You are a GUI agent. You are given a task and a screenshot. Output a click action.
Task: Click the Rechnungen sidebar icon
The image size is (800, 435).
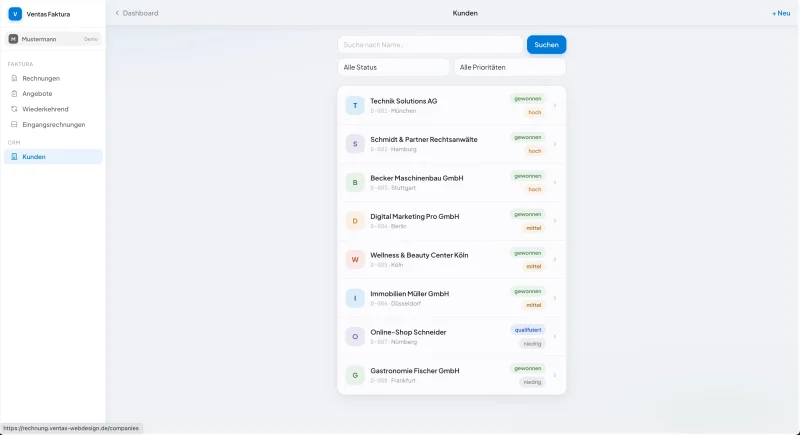click(x=14, y=79)
